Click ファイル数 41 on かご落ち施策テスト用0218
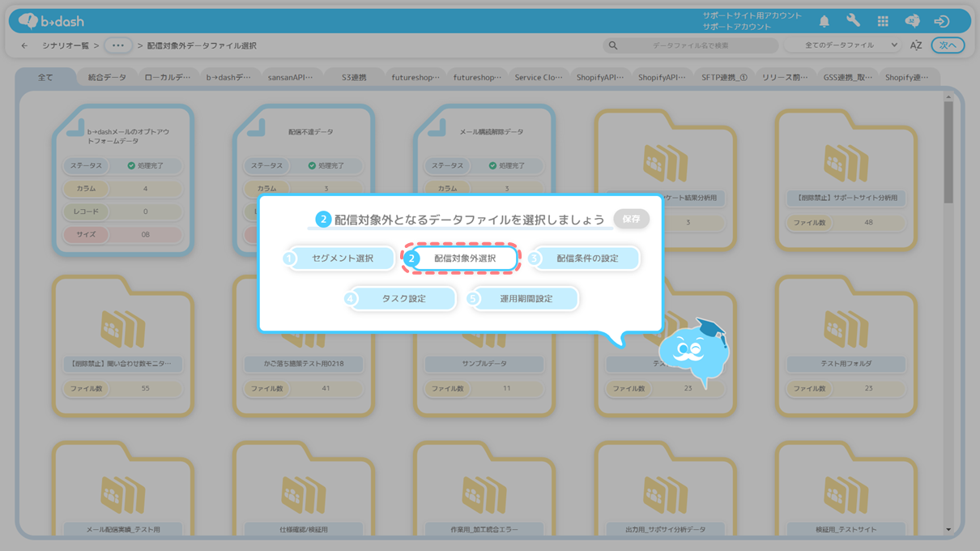Image resolution: width=980 pixels, height=551 pixels. [304, 388]
